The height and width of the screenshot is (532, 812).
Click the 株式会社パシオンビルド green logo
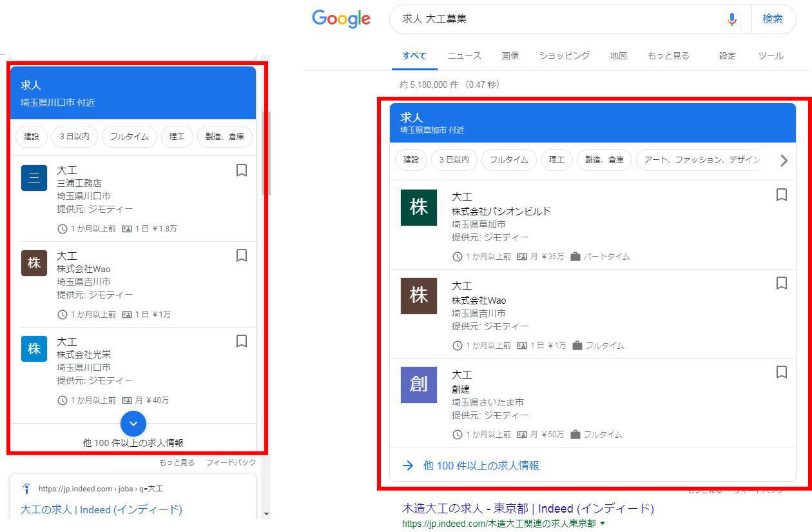point(419,208)
